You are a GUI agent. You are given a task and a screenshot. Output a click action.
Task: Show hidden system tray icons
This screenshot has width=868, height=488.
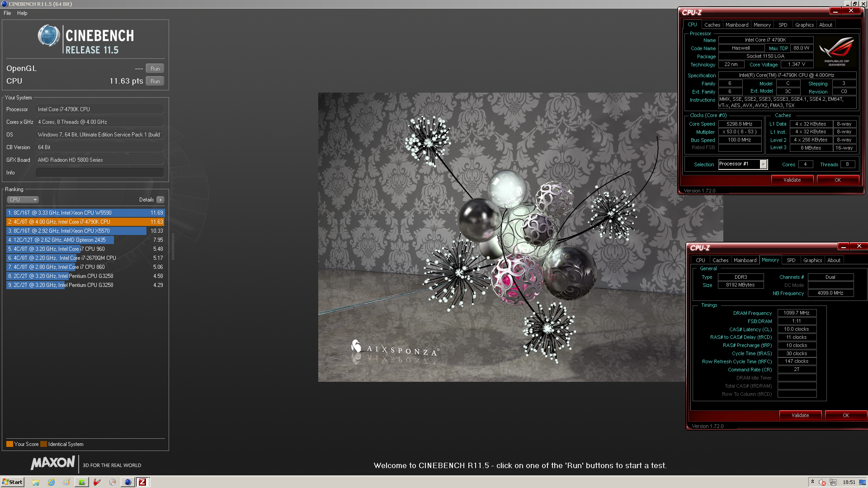click(x=812, y=482)
